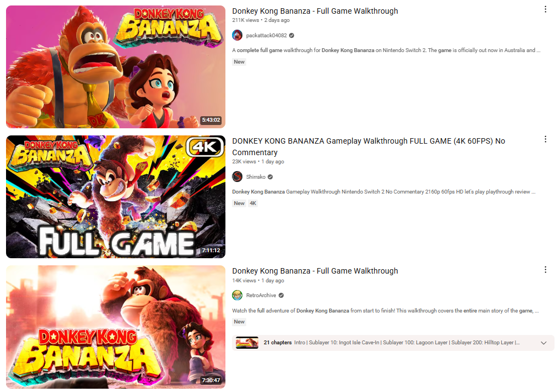
Task: Click RetroArchive channel avatar icon
Action: point(237,296)
